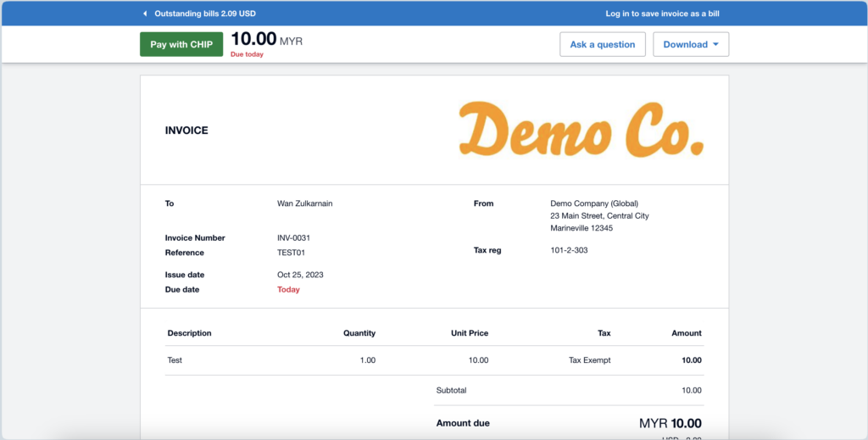
Task: Click the Pay with CHIP button
Action: pyautogui.click(x=181, y=44)
